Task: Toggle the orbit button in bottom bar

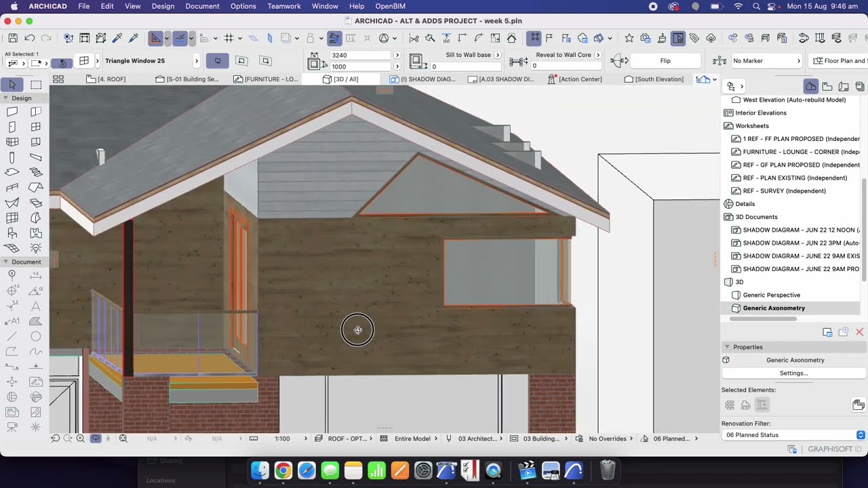Action: [x=96, y=439]
